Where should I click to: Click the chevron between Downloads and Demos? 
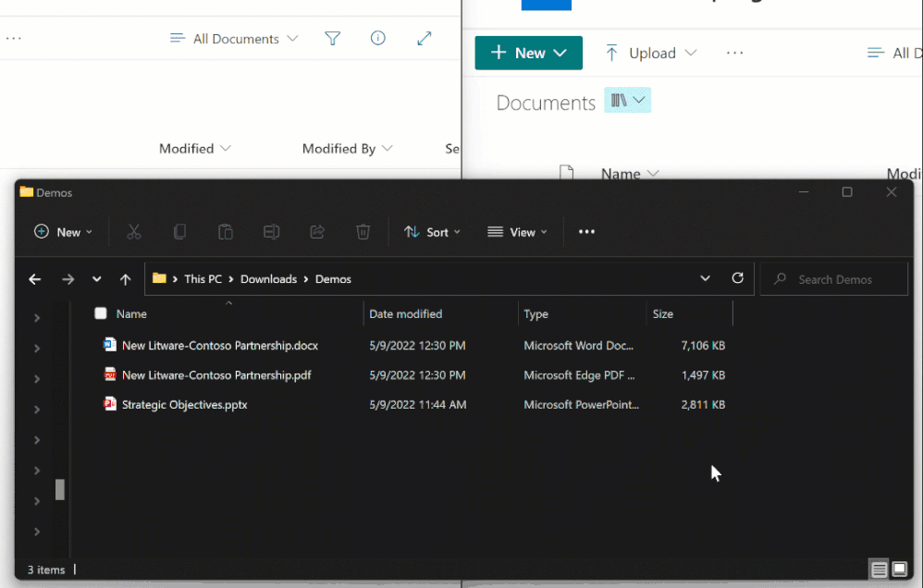coord(306,279)
